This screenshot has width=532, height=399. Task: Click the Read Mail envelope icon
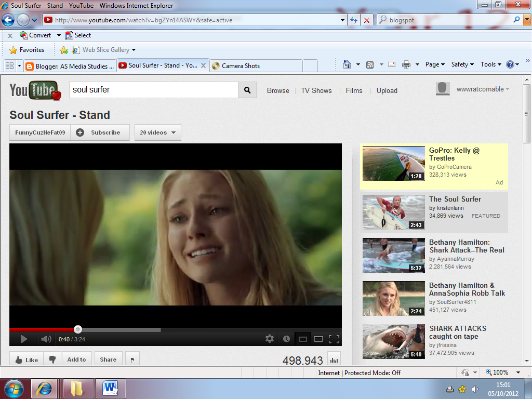pos(392,64)
